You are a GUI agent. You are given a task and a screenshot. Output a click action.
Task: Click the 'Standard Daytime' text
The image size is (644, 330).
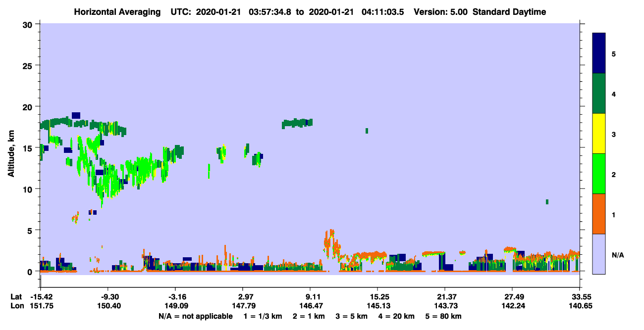(509, 12)
